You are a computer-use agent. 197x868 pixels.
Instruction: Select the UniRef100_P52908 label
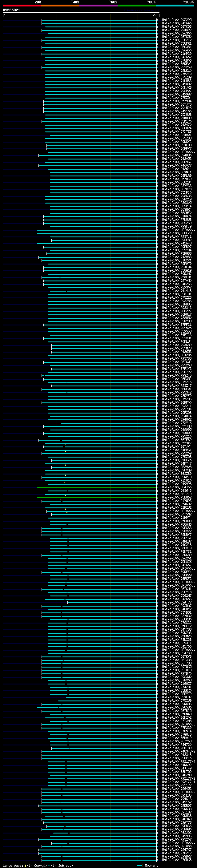coord(177,467)
